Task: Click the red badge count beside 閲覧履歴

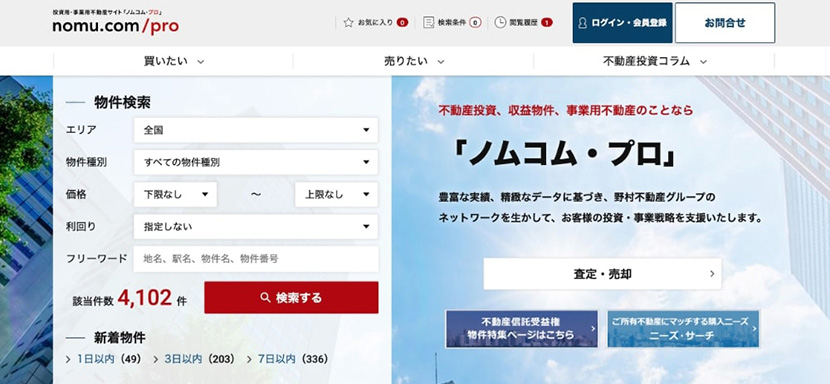Action: tap(547, 22)
